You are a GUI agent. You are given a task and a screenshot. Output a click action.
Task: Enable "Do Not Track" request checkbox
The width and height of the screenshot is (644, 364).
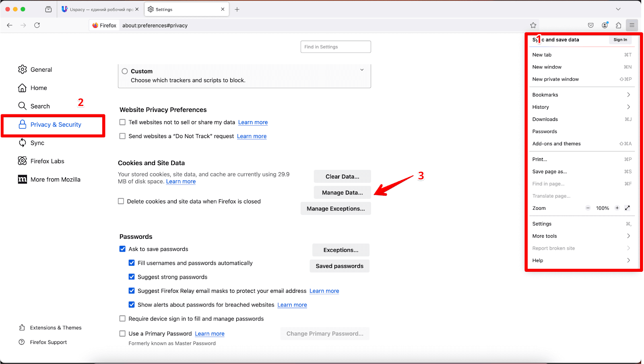click(123, 136)
